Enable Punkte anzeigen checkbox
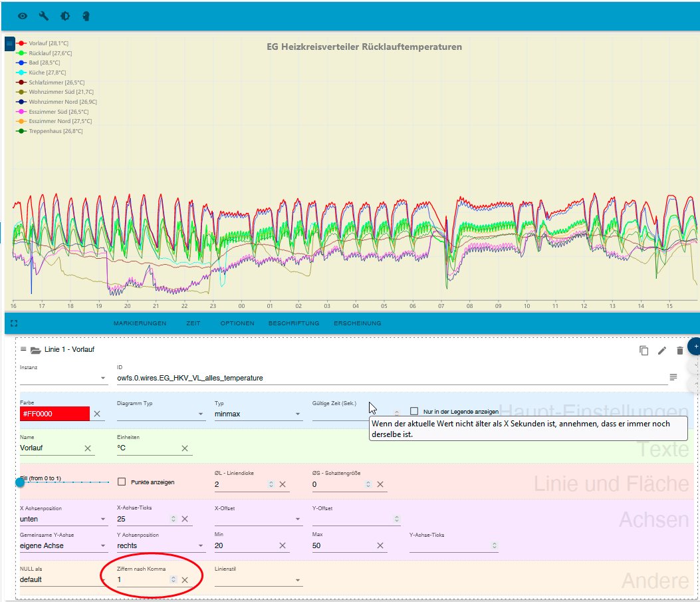Viewport: 700px width, 602px height. point(122,482)
